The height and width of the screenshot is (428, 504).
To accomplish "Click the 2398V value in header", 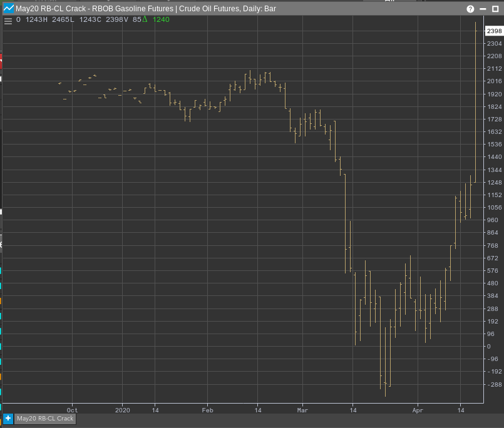I will point(117,19).
